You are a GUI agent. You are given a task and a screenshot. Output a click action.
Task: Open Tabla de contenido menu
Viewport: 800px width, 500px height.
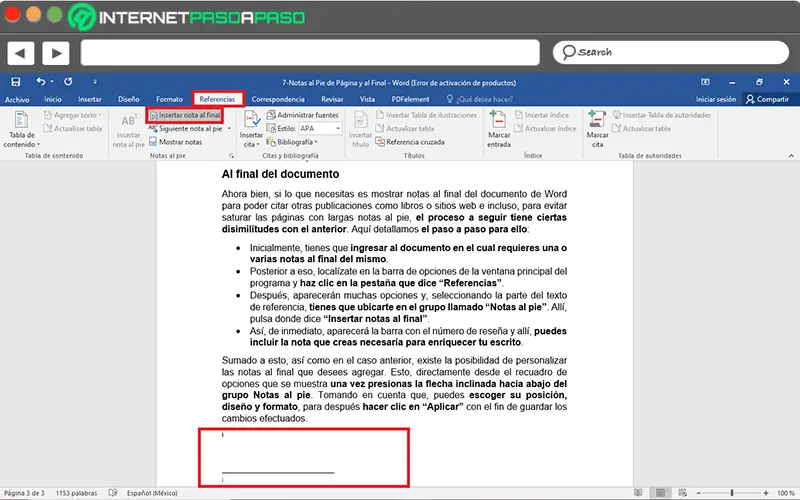coord(21,129)
